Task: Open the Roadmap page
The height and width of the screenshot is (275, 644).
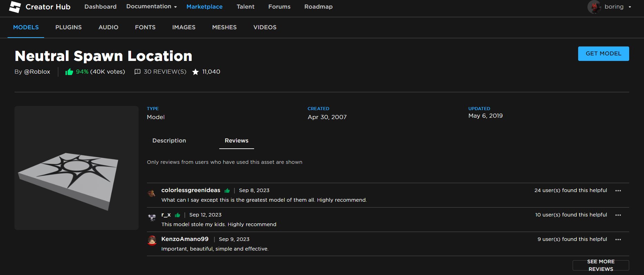Action: [x=319, y=7]
